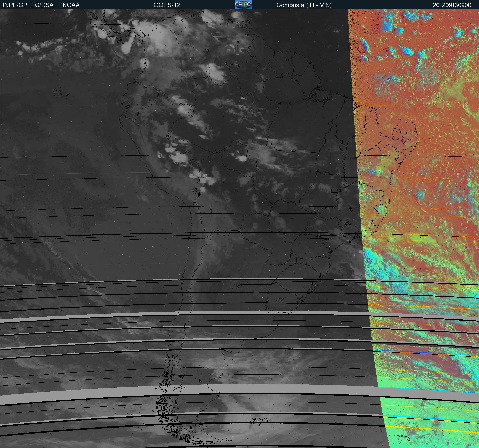
Task: Click the NOAA text in the header
Action: (71, 5)
